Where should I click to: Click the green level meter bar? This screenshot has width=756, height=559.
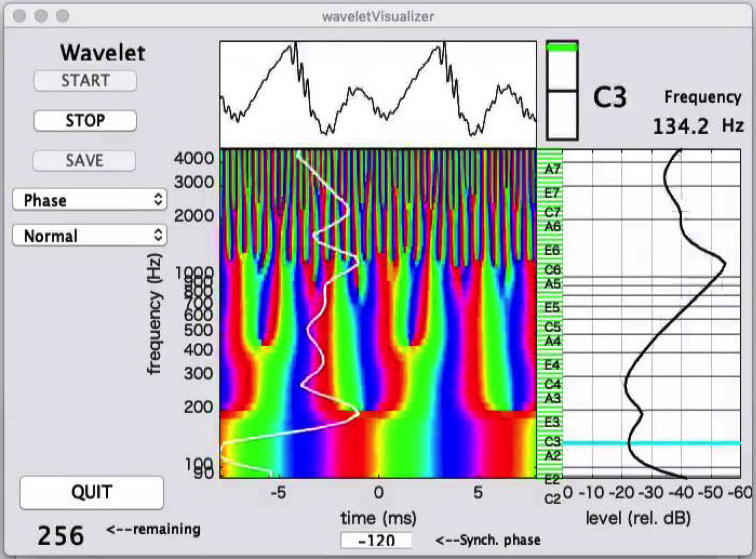(562, 47)
